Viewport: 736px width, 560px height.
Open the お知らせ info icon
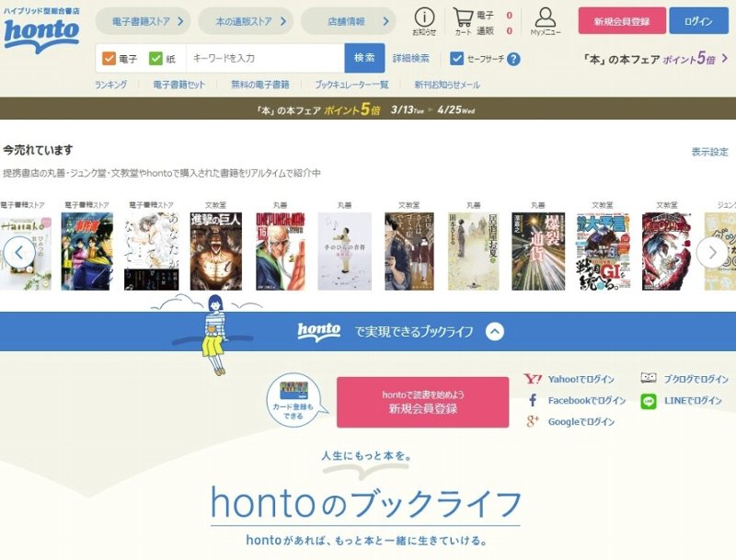pyautogui.click(x=424, y=17)
